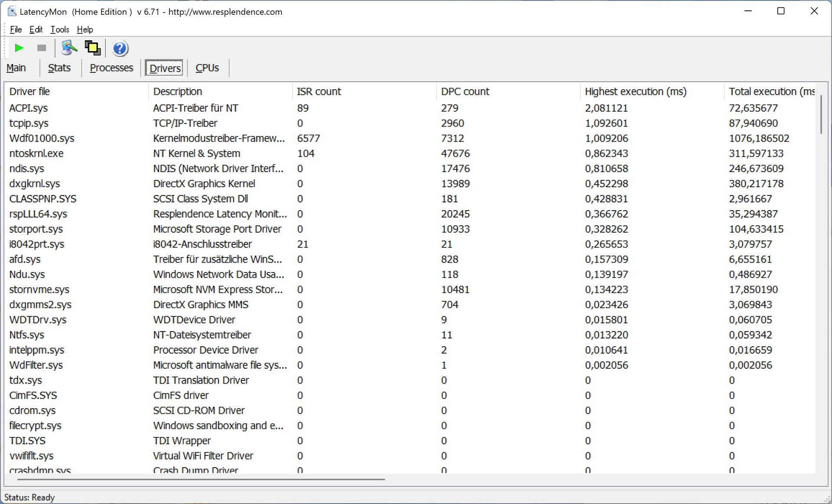
Task: Open the File menu
Action: 16,29
